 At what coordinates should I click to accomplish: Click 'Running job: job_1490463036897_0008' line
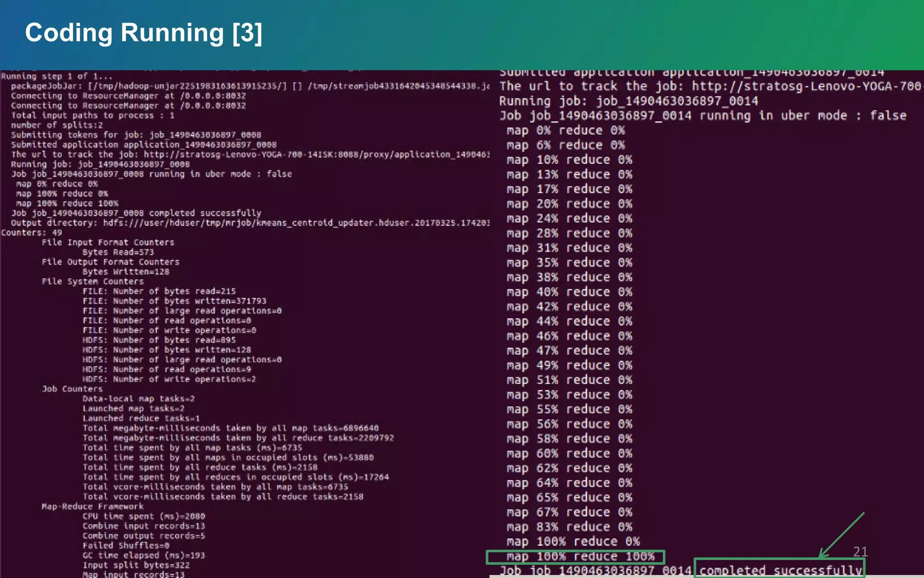100,164
